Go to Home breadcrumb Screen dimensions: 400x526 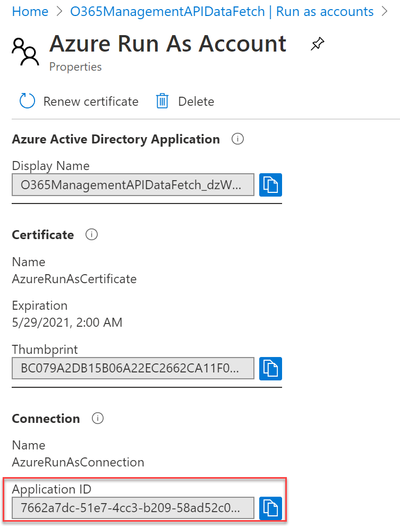tap(30, 11)
